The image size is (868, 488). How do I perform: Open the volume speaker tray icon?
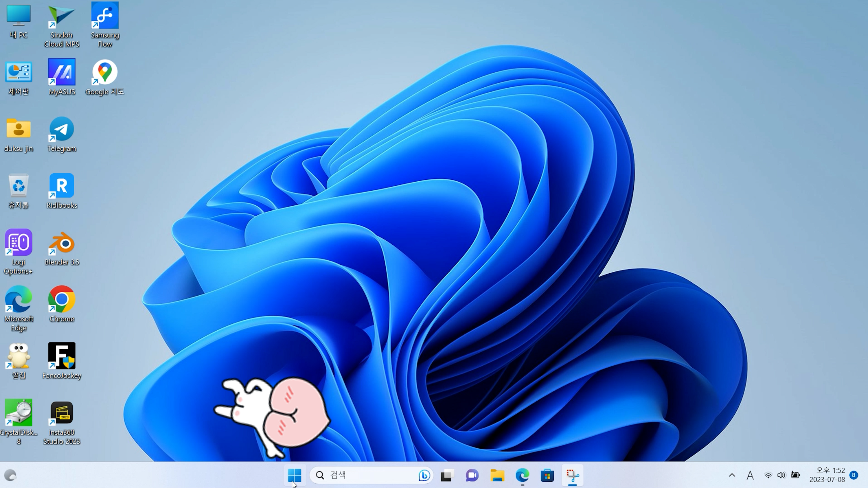tap(781, 475)
